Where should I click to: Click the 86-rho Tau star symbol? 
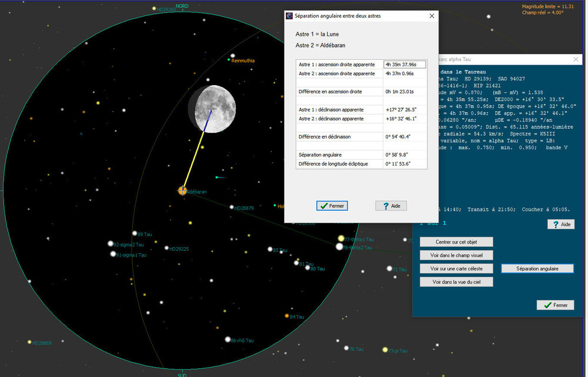[228, 339]
